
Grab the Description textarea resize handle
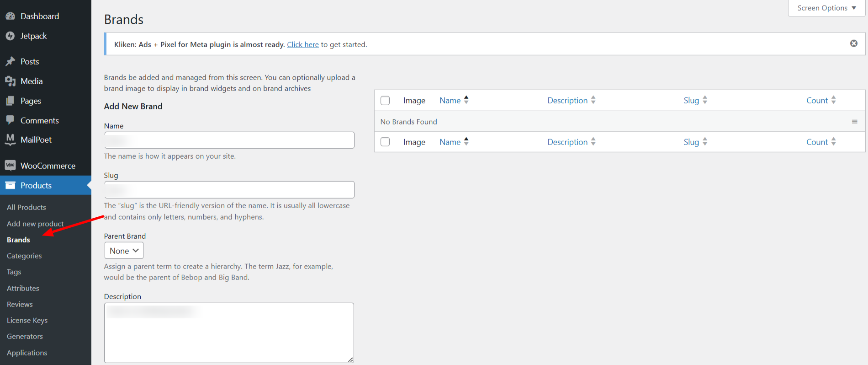(350, 360)
